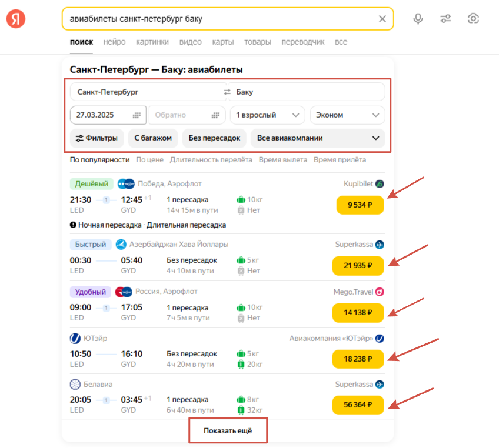Switch to the 'картинки' search tab
Screen dimensions: 499x448
click(152, 42)
